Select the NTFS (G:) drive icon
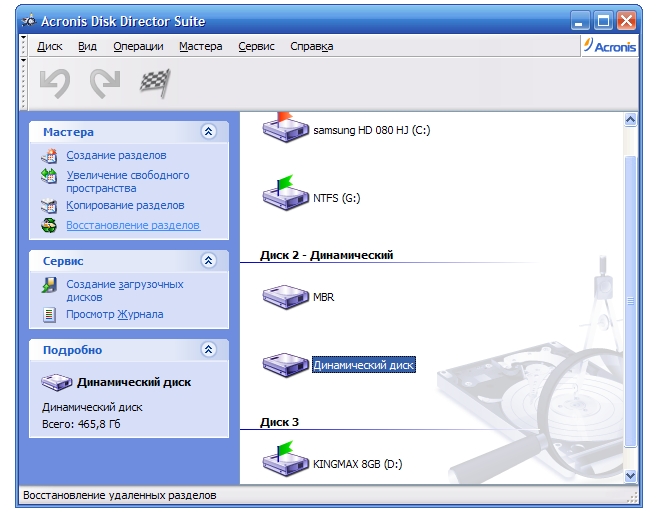 [x=285, y=193]
